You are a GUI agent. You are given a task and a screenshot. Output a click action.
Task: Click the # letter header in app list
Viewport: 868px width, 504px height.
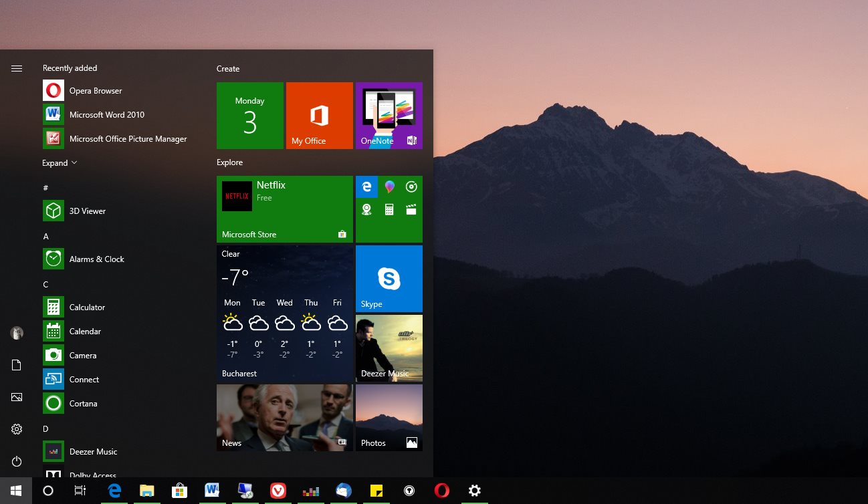[45, 188]
